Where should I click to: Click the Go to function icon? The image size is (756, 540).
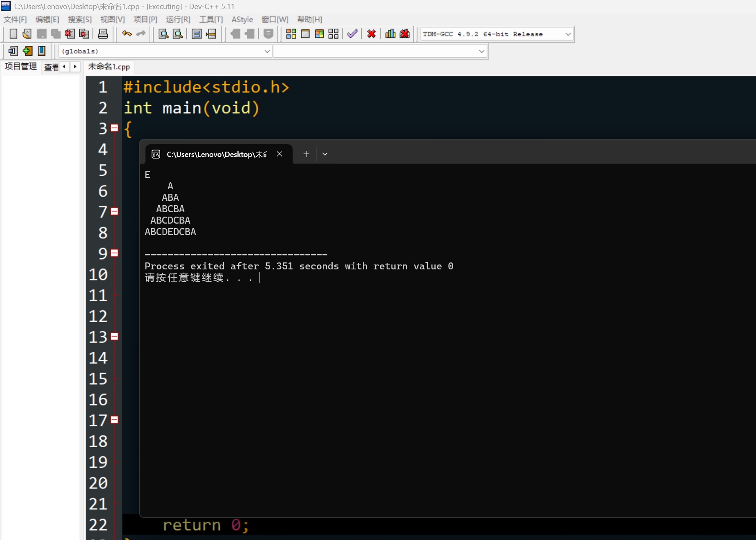coord(197,34)
